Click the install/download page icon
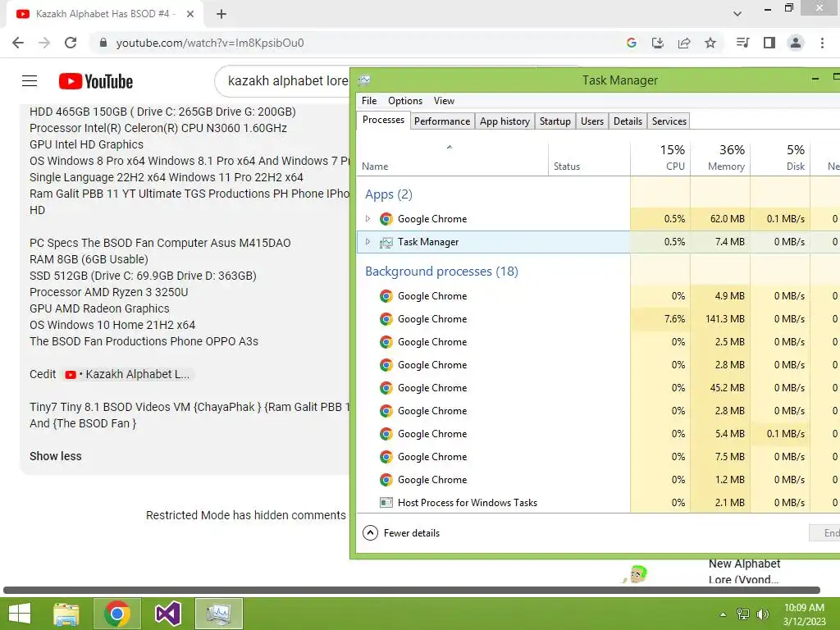840x630 pixels. [658, 43]
